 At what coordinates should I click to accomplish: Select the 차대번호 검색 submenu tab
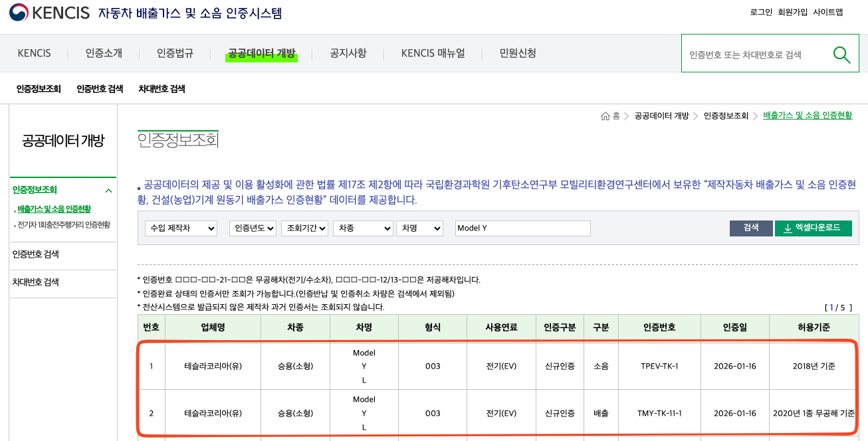pyautogui.click(x=162, y=89)
